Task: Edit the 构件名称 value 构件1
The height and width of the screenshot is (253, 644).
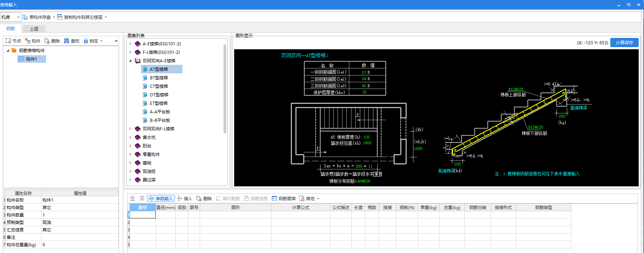Action: tap(80, 200)
